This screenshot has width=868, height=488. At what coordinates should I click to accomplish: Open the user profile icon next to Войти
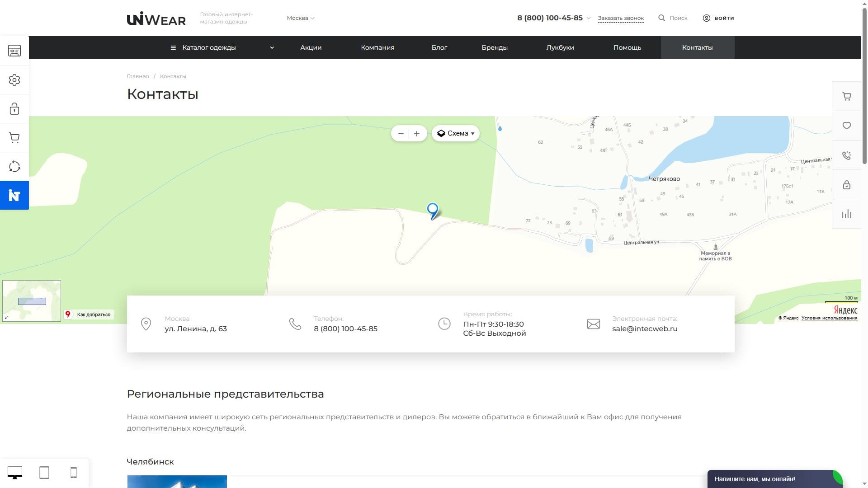[x=706, y=18]
